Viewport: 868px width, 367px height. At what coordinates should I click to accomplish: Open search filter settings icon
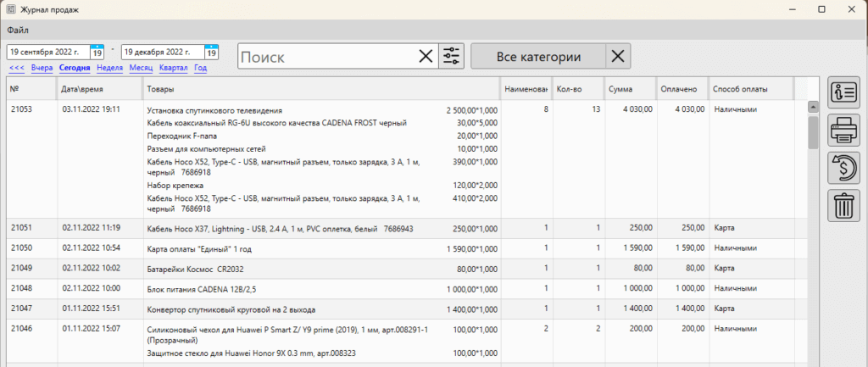coord(452,57)
